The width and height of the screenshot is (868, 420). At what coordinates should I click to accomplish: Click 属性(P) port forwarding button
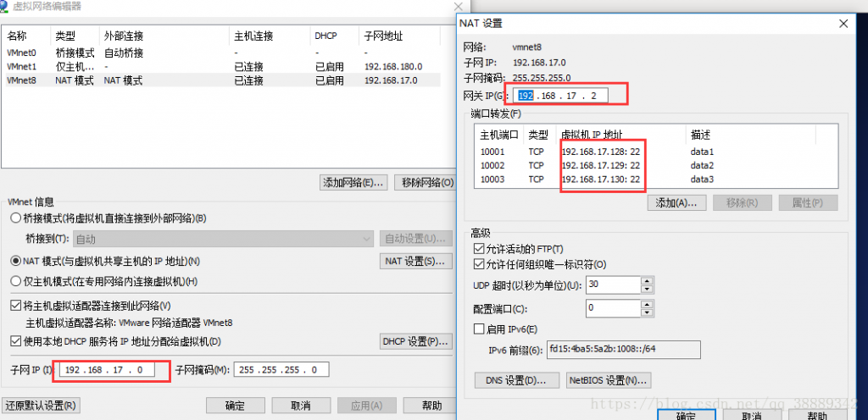click(808, 202)
